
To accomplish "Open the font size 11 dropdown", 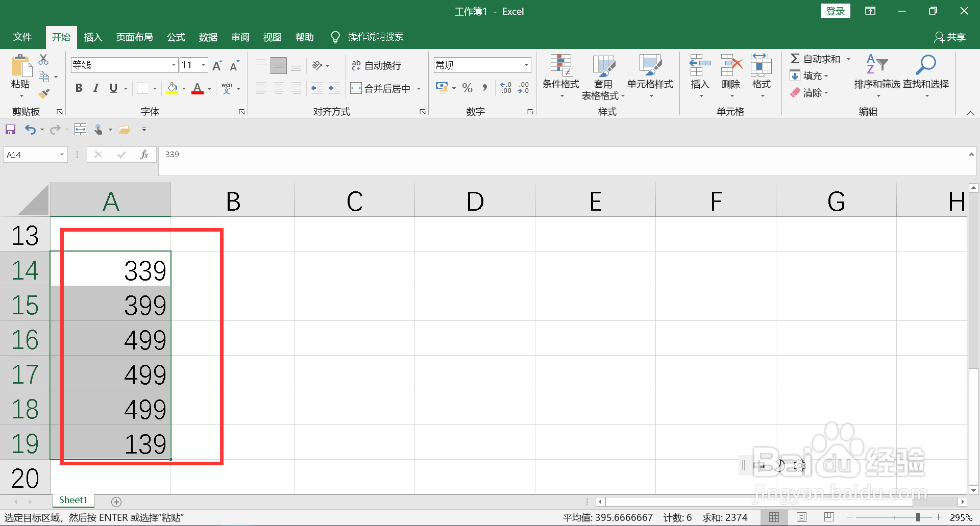I will click(x=204, y=65).
